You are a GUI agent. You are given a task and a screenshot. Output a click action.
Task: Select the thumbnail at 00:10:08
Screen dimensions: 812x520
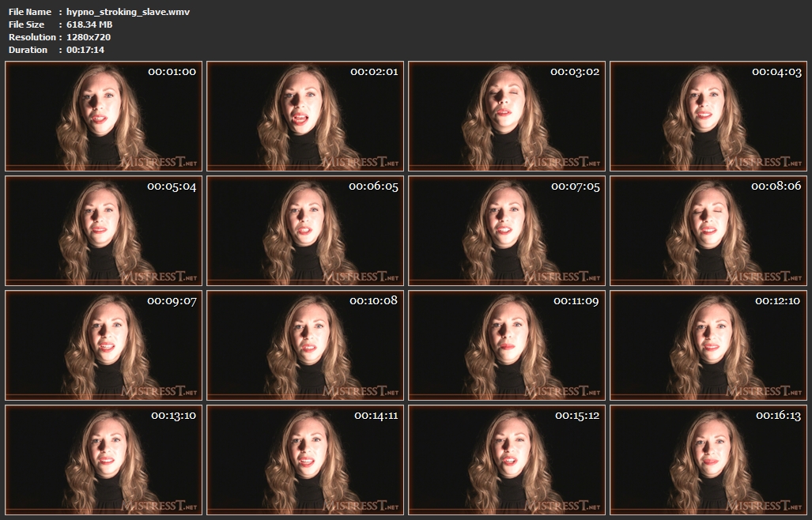coord(305,345)
